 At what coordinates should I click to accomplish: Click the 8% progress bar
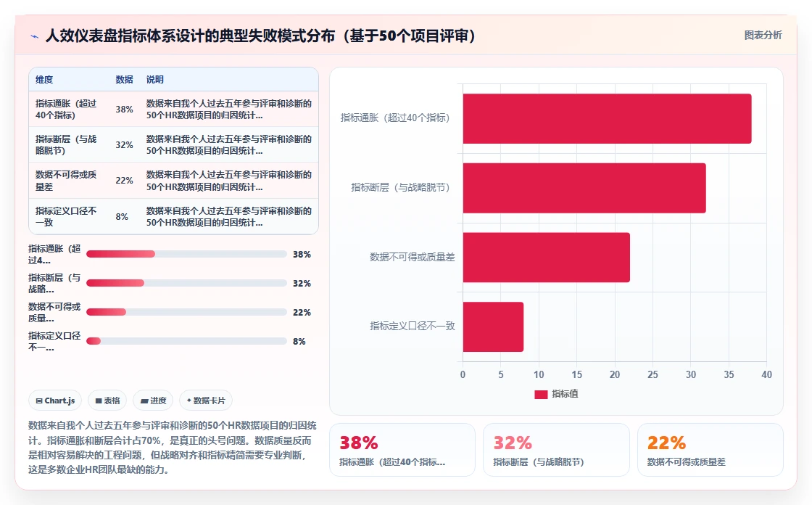186,341
